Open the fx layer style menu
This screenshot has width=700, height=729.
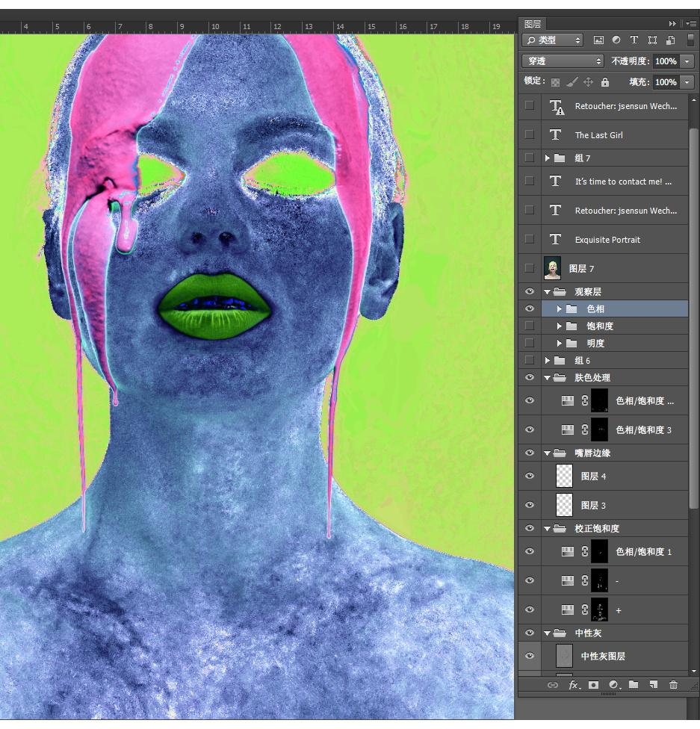pyautogui.click(x=574, y=684)
